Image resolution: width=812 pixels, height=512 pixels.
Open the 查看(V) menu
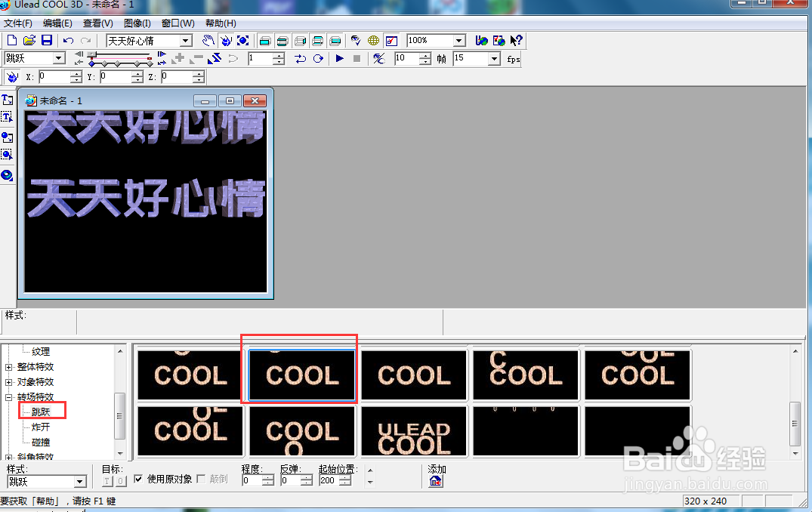(98, 23)
